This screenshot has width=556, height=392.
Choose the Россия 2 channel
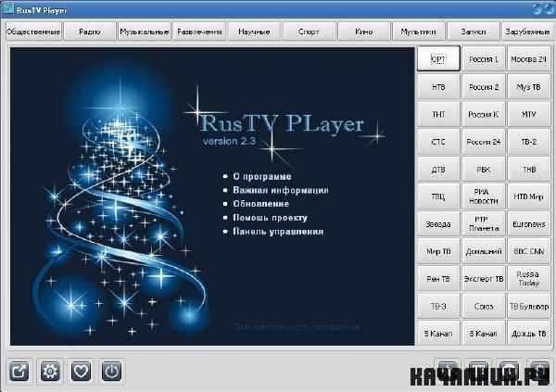(484, 86)
